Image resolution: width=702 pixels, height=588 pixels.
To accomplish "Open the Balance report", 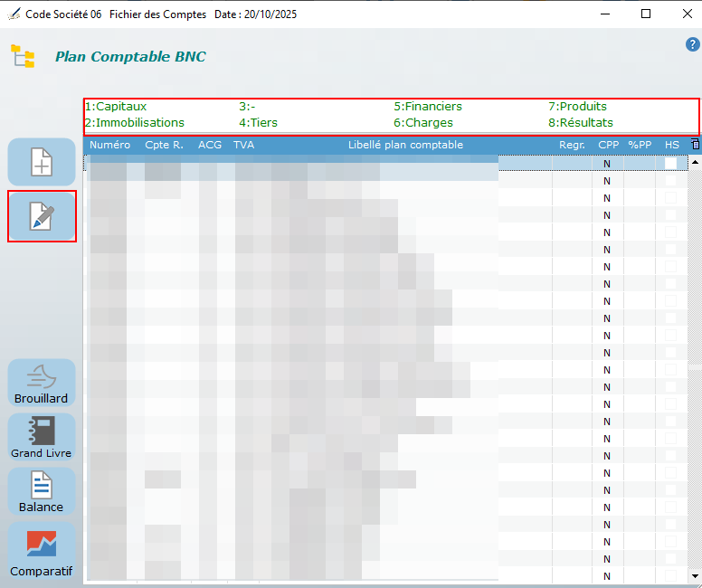I will coord(42,491).
